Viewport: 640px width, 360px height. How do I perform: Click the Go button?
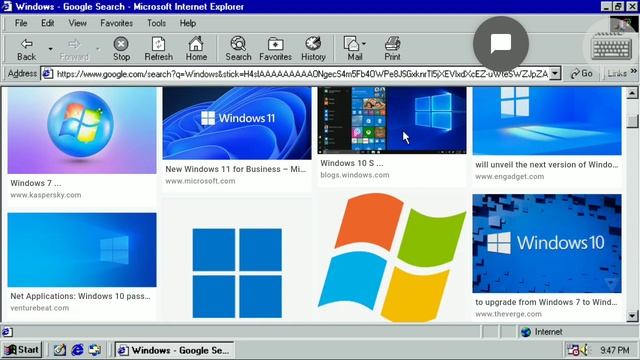click(x=582, y=73)
